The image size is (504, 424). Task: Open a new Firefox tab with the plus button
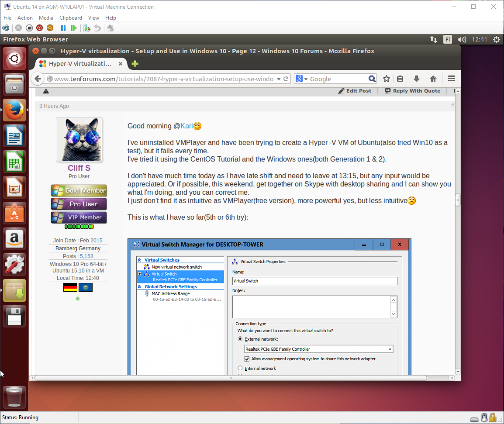(x=135, y=64)
